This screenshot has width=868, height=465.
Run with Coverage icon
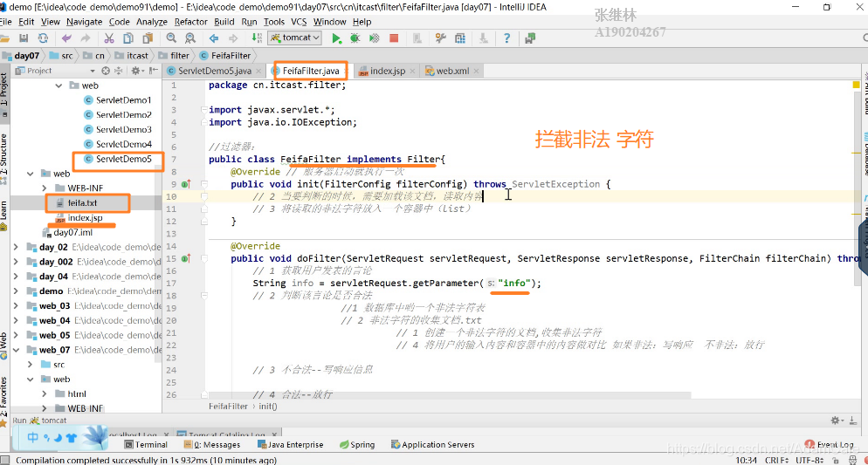click(x=375, y=38)
